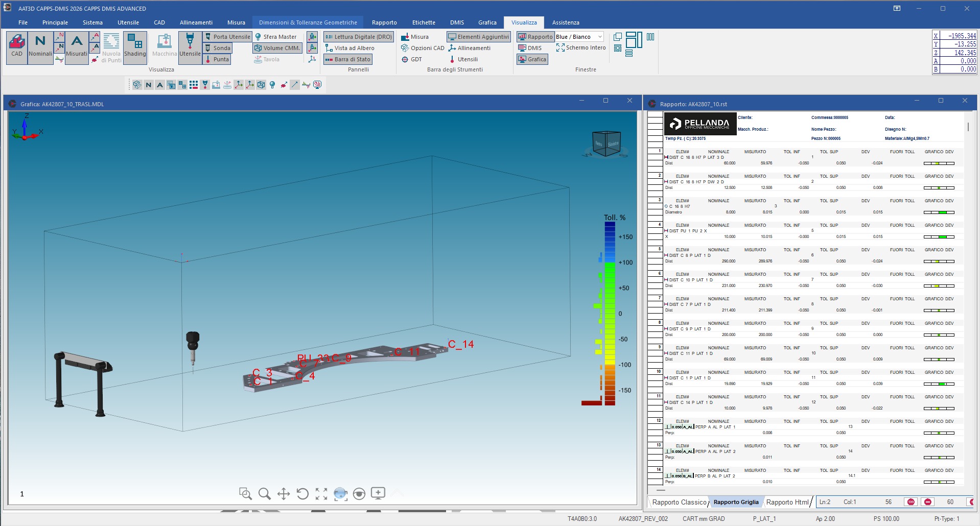Toggle Barra di Stato panel
Image resolution: width=980 pixels, height=526 pixels.
347,59
